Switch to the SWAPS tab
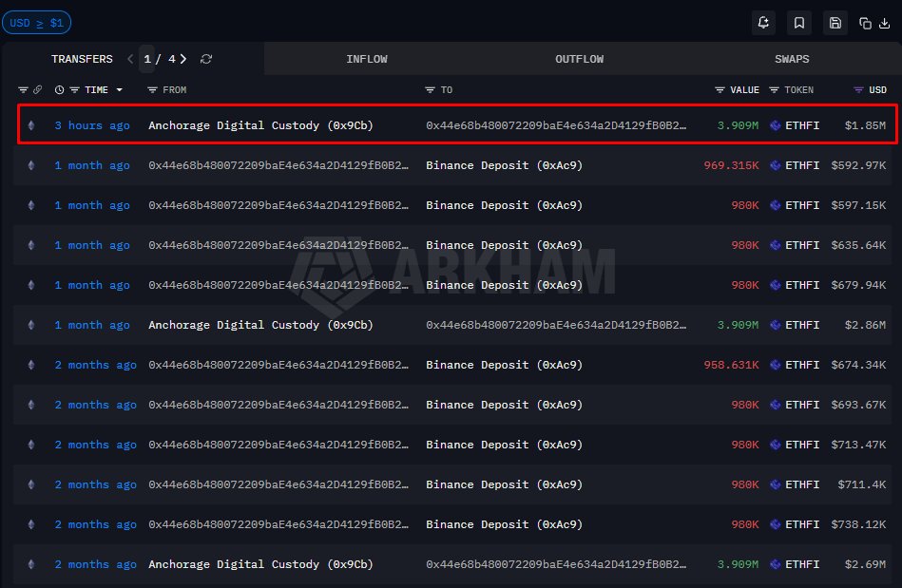Viewport: 902px width, 588px height. click(x=792, y=59)
